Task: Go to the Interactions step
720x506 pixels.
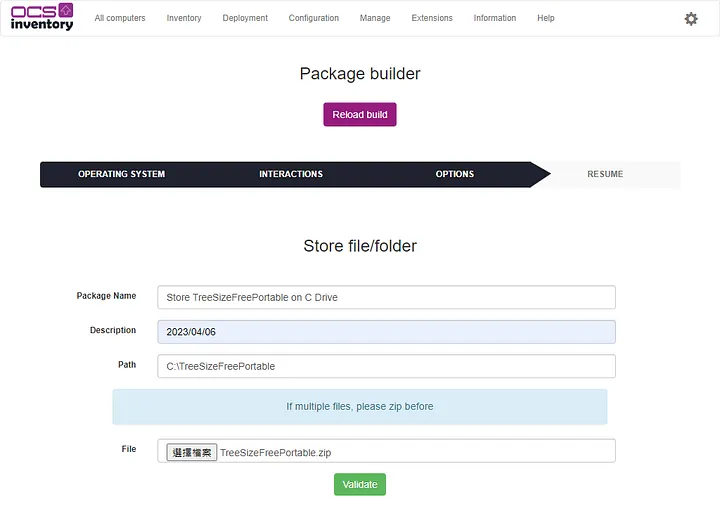Action: click(x=291, y=174)
